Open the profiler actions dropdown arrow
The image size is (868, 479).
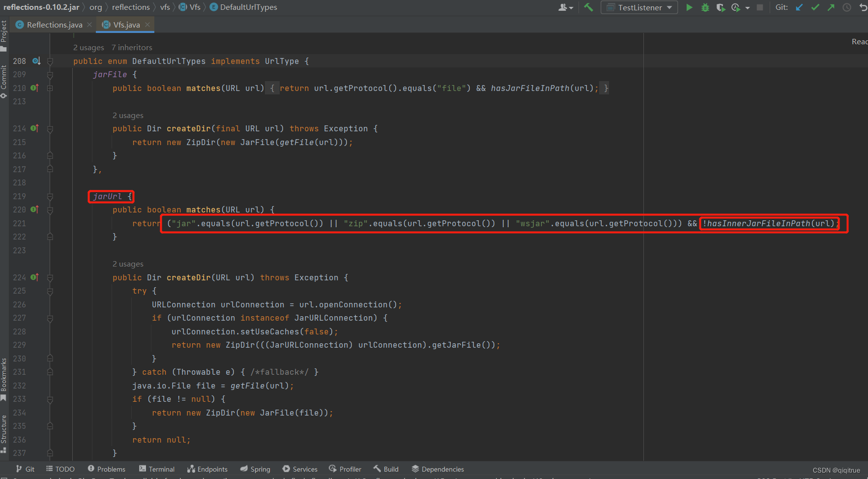[748, 7]
